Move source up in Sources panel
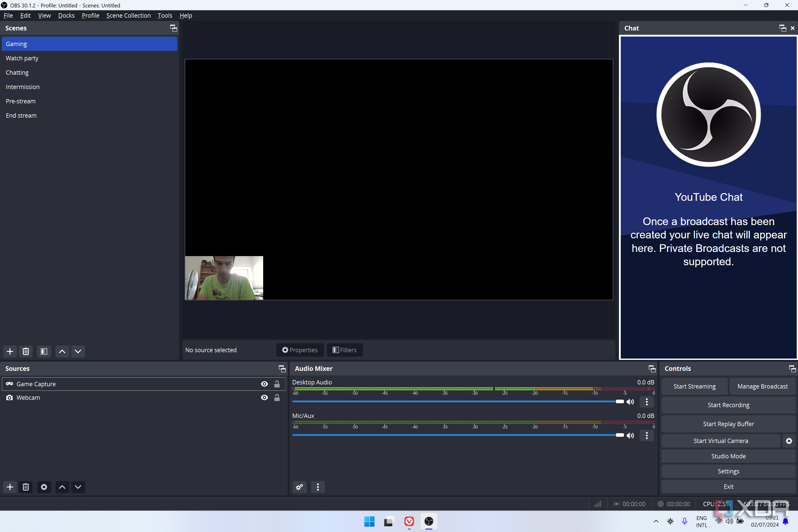 tap(62, 487)
